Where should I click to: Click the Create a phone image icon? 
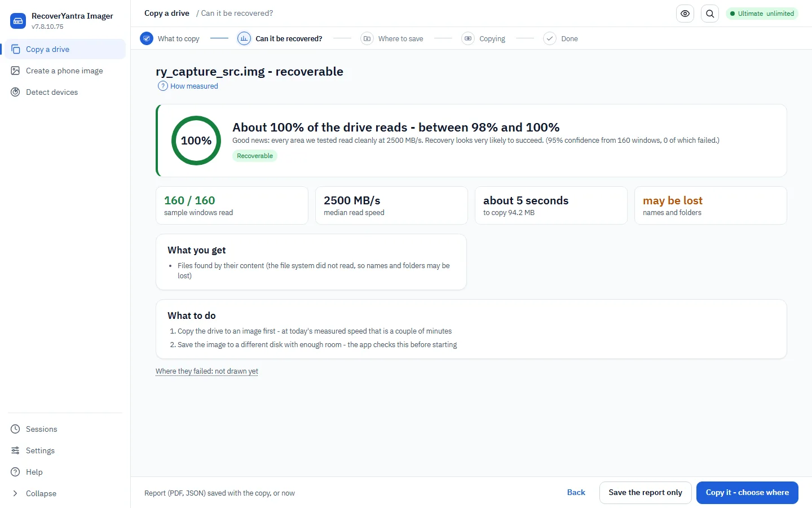(x=16, y=71)
